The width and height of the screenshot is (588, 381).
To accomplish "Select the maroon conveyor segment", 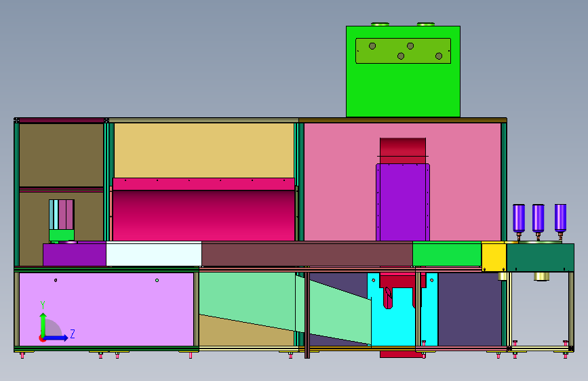I will point(307,254).
